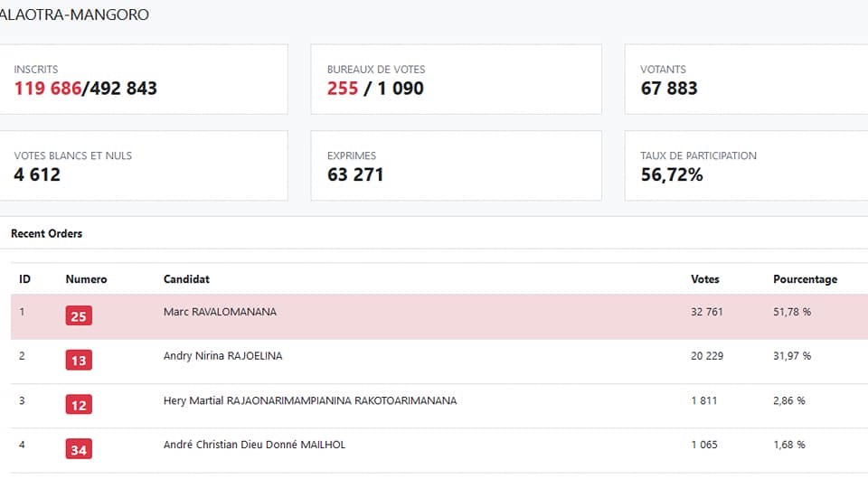Open the Inscrits statistics card
This screenshot has height=479, width=868.
tap(144, 80)
